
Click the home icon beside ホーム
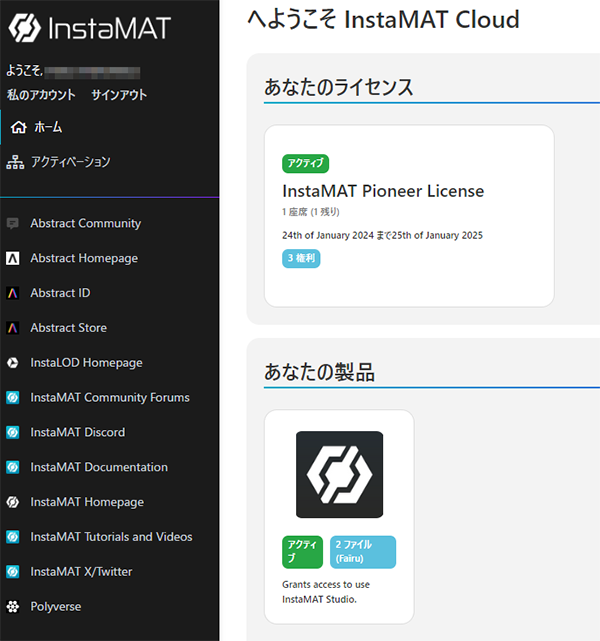18,127
